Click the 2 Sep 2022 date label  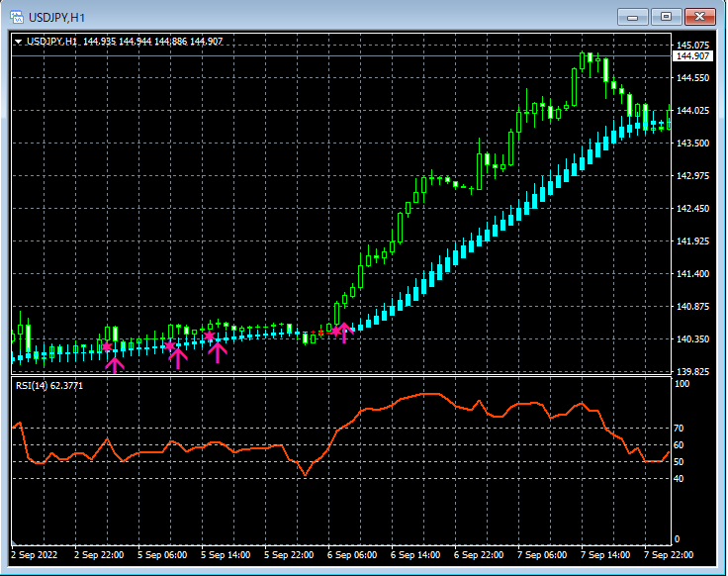click(35, 555)
